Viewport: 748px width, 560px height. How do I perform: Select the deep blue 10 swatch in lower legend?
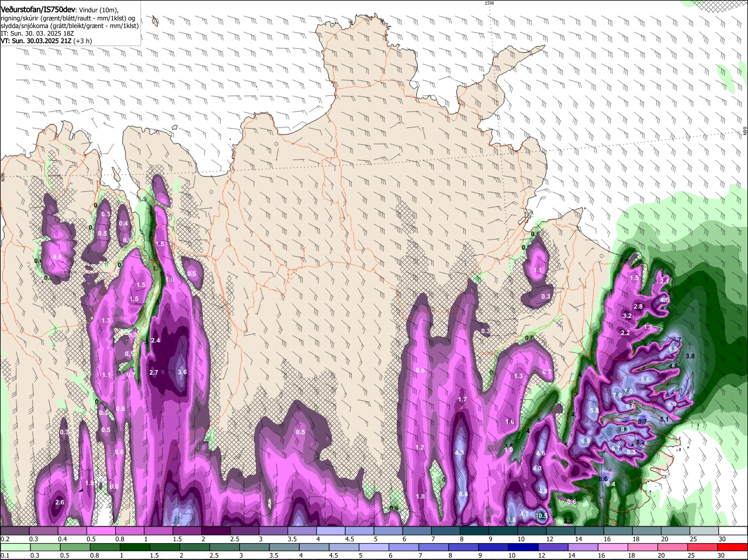pyautogui.click(x=531, y=547)
